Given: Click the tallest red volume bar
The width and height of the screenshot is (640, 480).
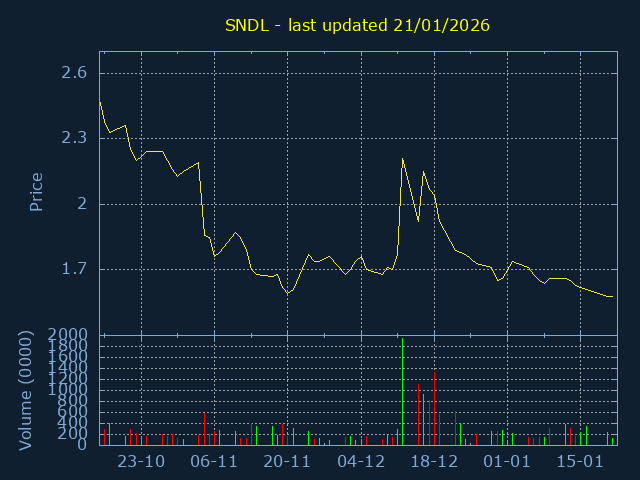Looking at the screenshot, I should pyautogui.click(x=434, y=408).
